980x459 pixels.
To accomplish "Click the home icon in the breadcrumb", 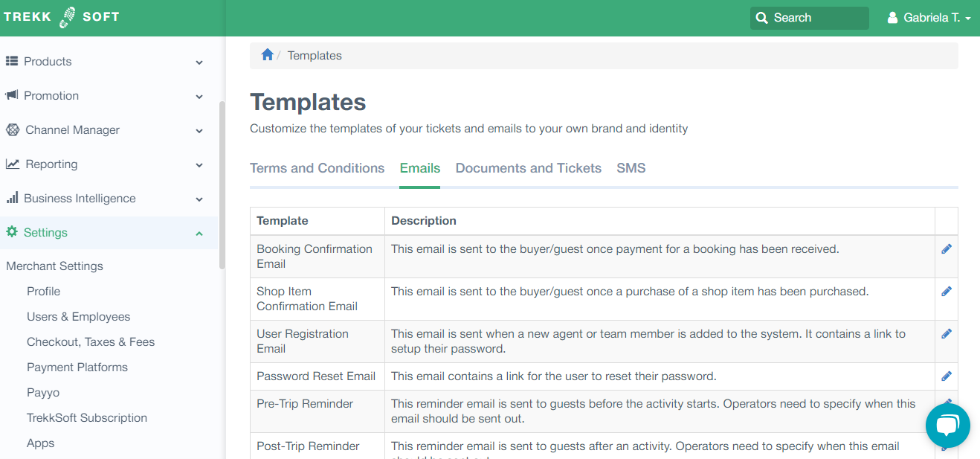I will point(268,55).
